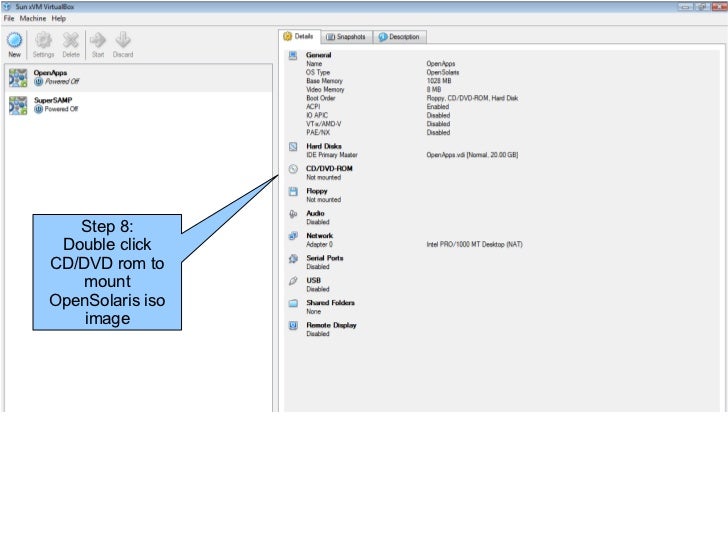Click the Hard Disks section icon
The height and width of the screenshot is (546, 728).
(x=293, y=147)
